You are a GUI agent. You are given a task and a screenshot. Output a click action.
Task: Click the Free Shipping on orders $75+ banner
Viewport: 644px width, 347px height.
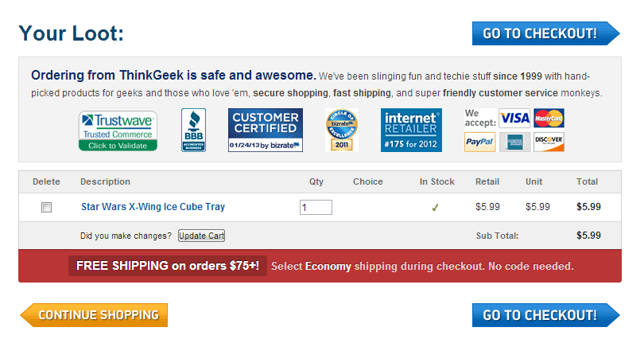pyautogui.click(x=168, y=266)
